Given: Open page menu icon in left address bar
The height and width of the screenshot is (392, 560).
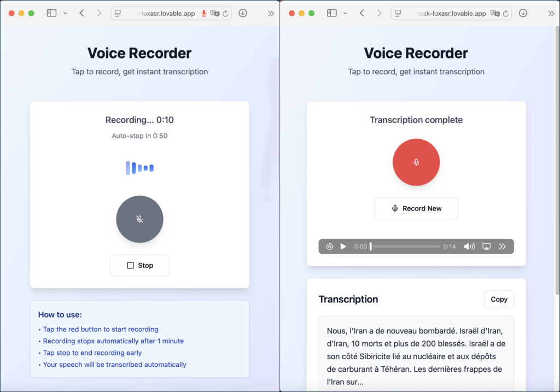Looking at the screenshot, I should (x=118, y=14).
